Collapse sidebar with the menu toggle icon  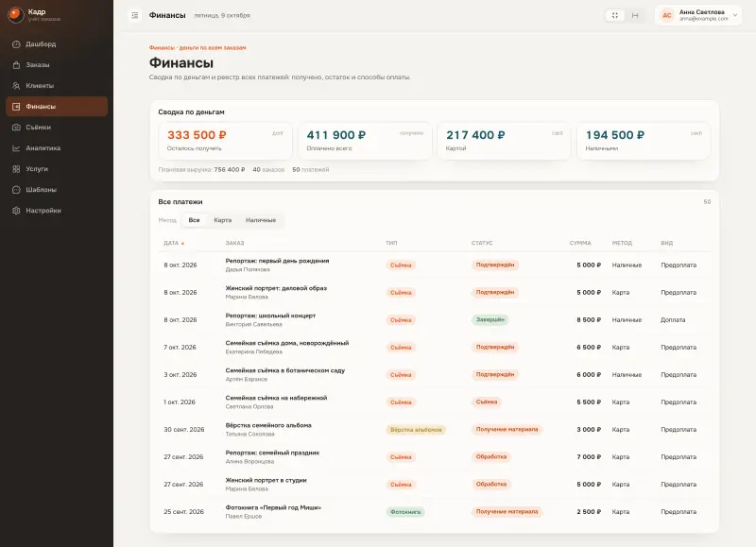click(135, 15)
